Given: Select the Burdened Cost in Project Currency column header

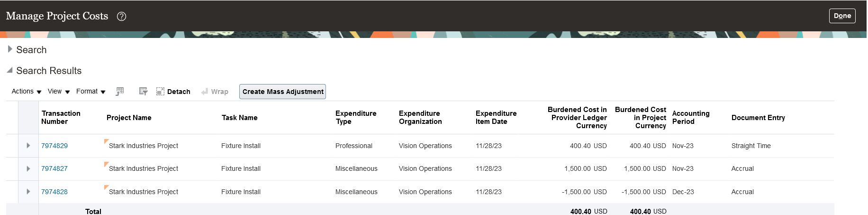Looking at the screenshot, I should pos(640,118).
